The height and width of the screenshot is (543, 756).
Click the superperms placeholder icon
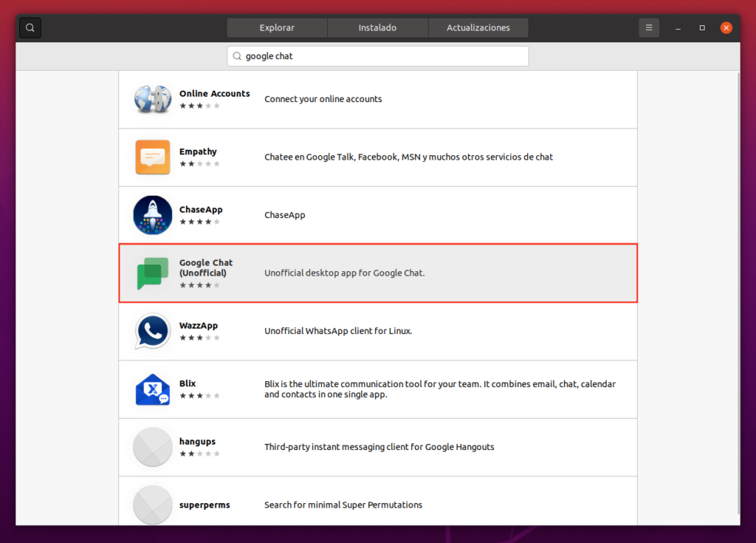click(152, 505)
